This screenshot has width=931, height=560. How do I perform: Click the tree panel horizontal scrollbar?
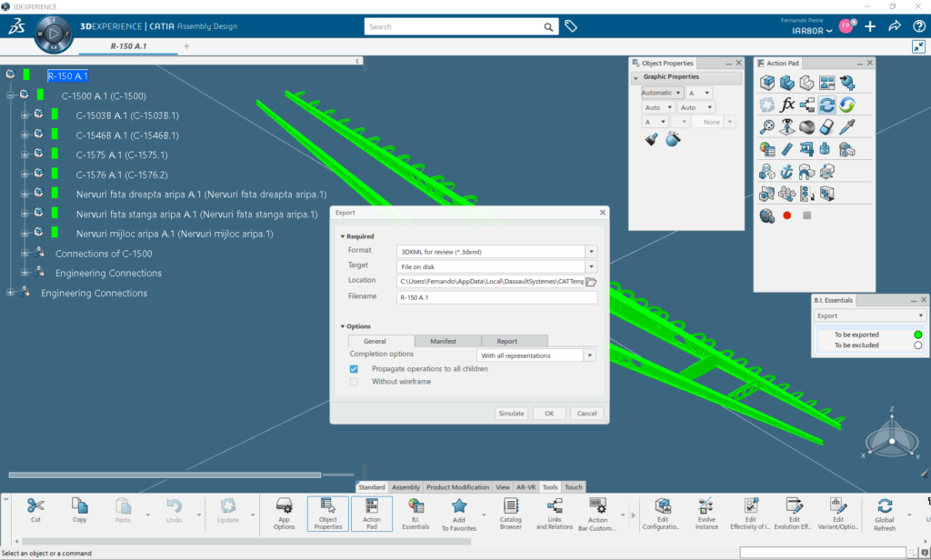click(x=165, y=475)
